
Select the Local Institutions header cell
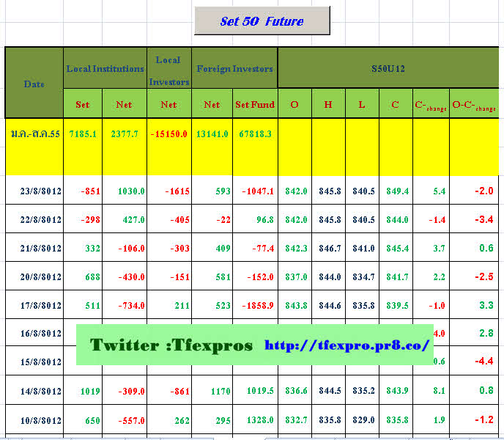105,68
